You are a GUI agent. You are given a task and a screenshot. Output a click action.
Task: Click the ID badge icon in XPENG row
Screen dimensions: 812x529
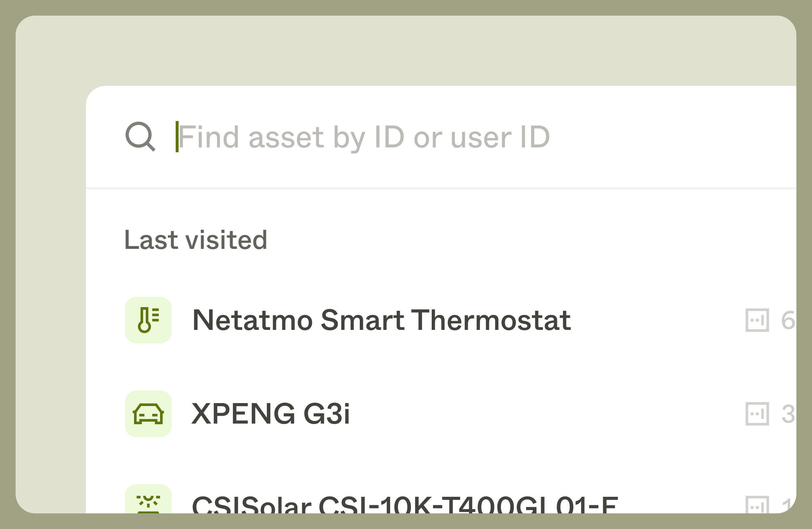[x=757, y=414]
